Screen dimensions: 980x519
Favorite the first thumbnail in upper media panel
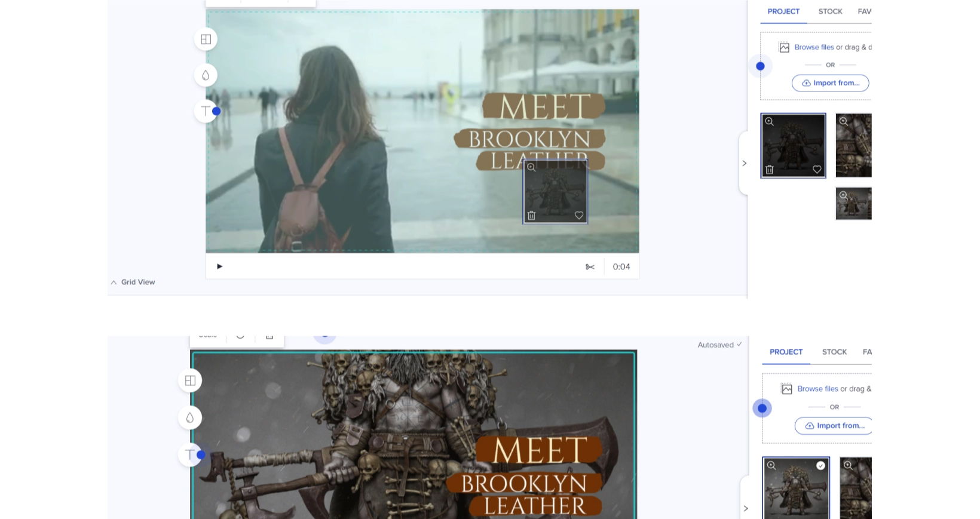[x=817, y=170]
